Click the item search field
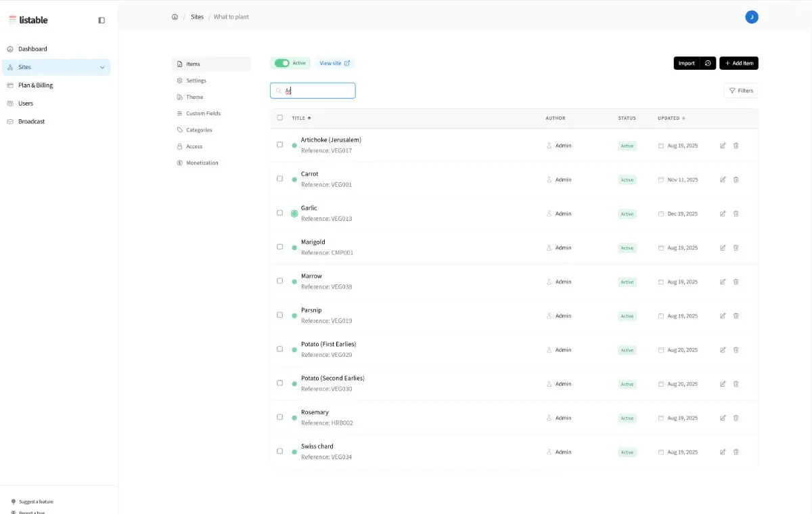 313,91
